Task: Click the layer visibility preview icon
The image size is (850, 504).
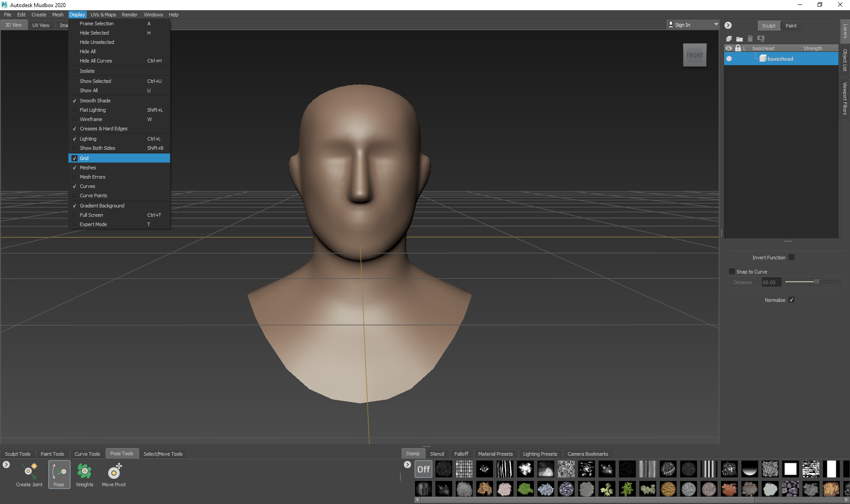Action: click(761, 39)
